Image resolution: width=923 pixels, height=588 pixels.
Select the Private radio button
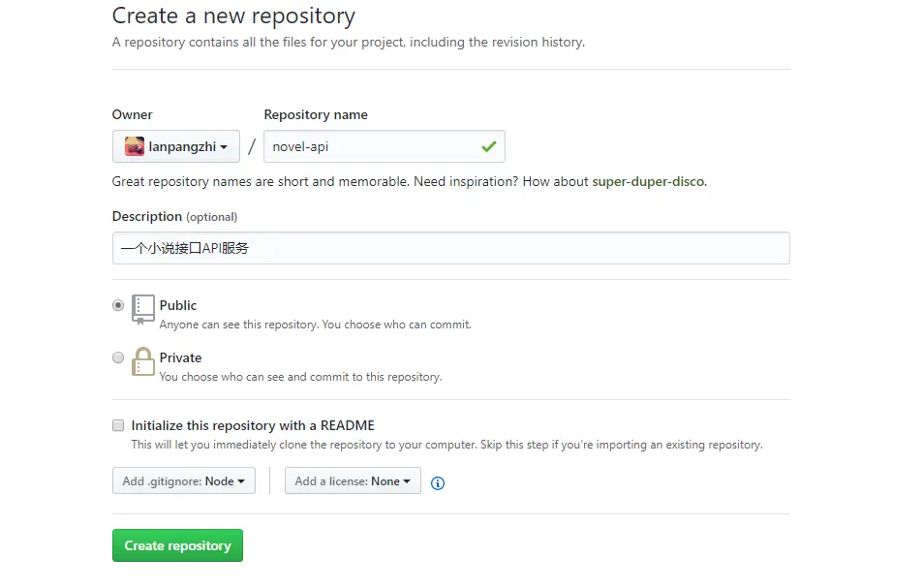[118, 357]
